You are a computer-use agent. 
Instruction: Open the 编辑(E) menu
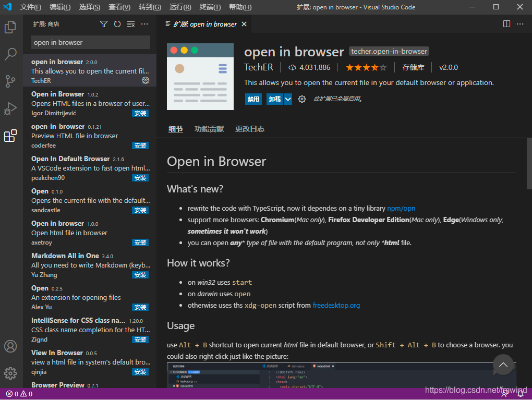tap(60, 7)
